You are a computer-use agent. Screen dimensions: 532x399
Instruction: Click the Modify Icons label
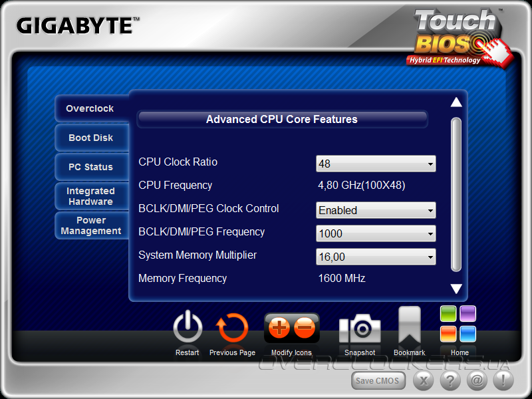[x=291, y=353]
